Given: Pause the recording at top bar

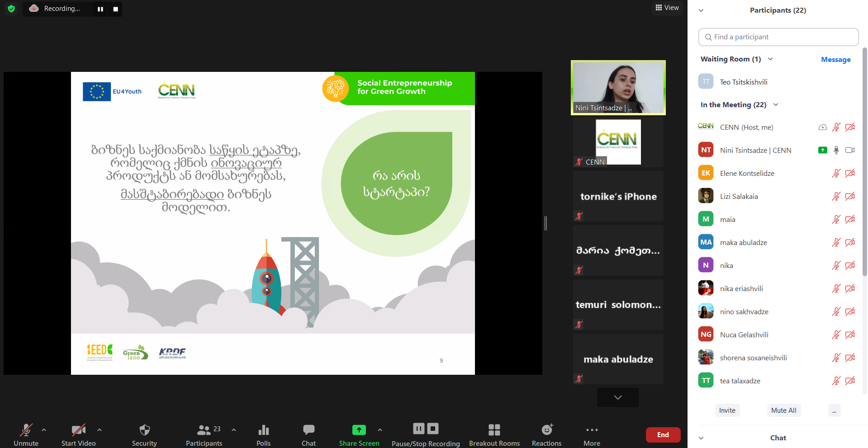Looking at the screenshot, I should [x=100, y=9].
